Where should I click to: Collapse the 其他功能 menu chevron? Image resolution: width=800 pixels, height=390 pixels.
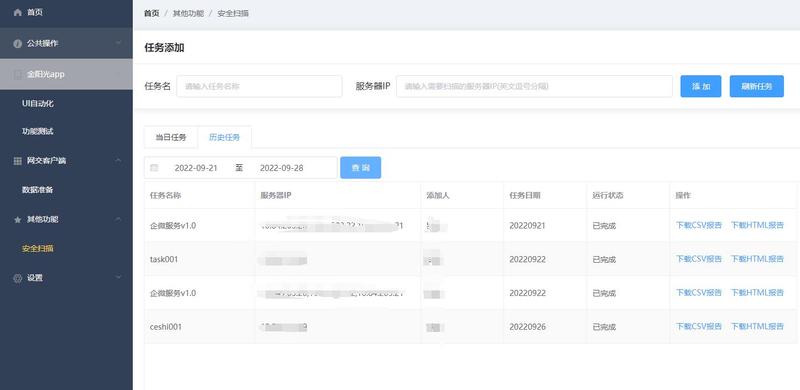pos(118,219)
